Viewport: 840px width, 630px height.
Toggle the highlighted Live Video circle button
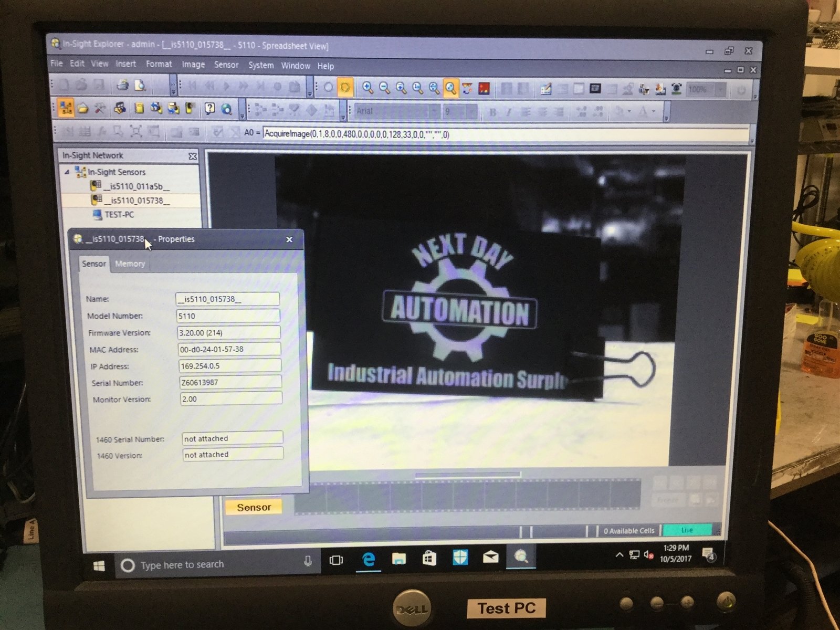(345, 87)
